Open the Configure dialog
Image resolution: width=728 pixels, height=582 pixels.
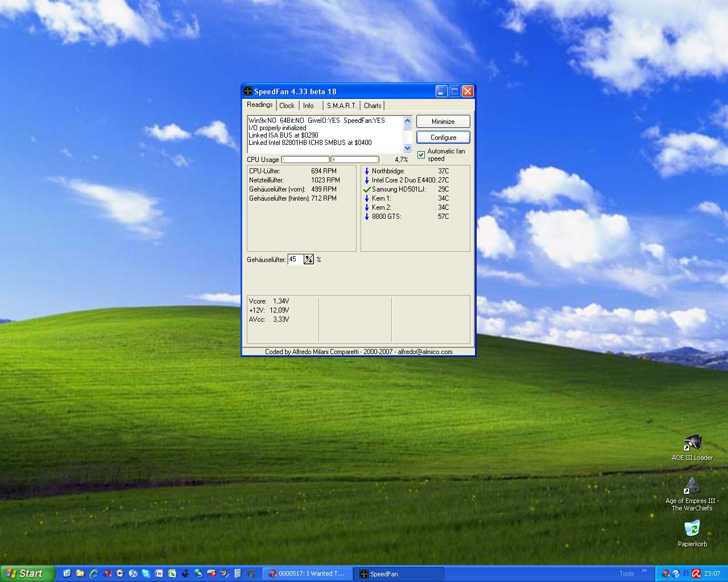click(x=443, y=137)
